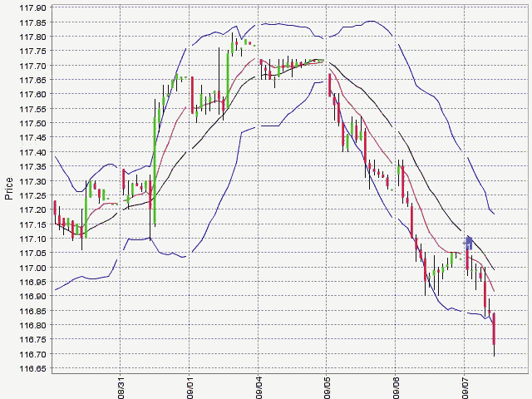
Task: Select the 117.75 price label
Action: (33, 51)
